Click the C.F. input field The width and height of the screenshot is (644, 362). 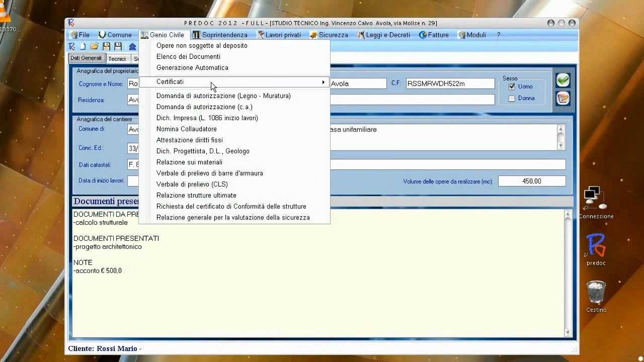point(450,83)
